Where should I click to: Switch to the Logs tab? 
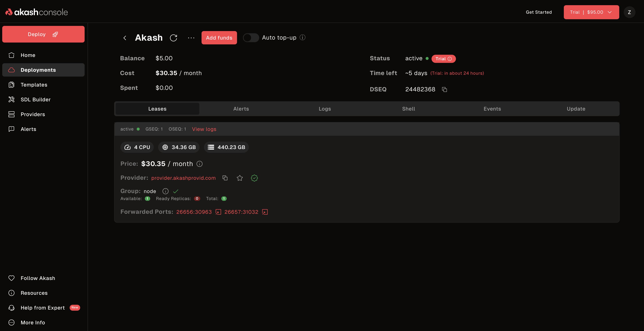[325, 109]
